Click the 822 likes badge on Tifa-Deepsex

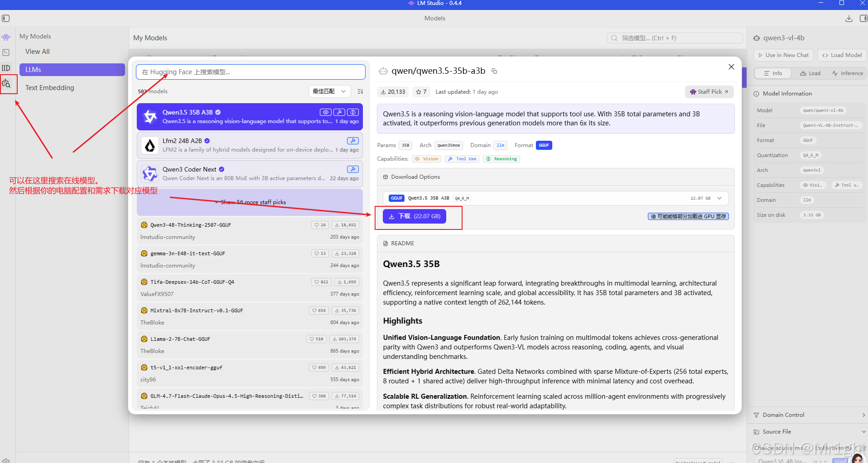coord(321,282)
